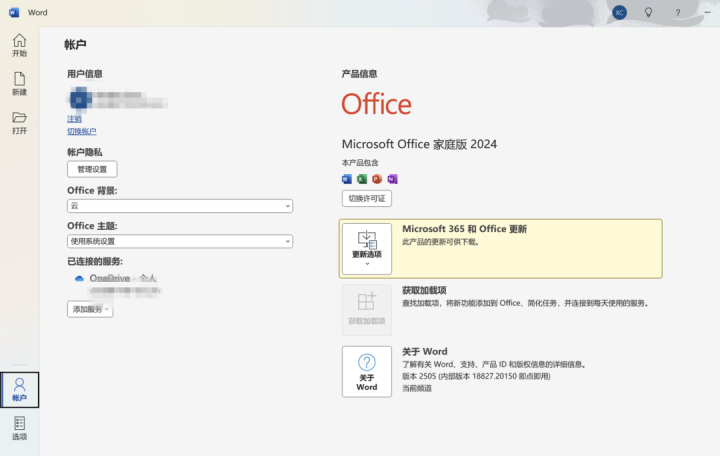Click the Microsoft Office 家庭版 2024 text

click(419, 144)
